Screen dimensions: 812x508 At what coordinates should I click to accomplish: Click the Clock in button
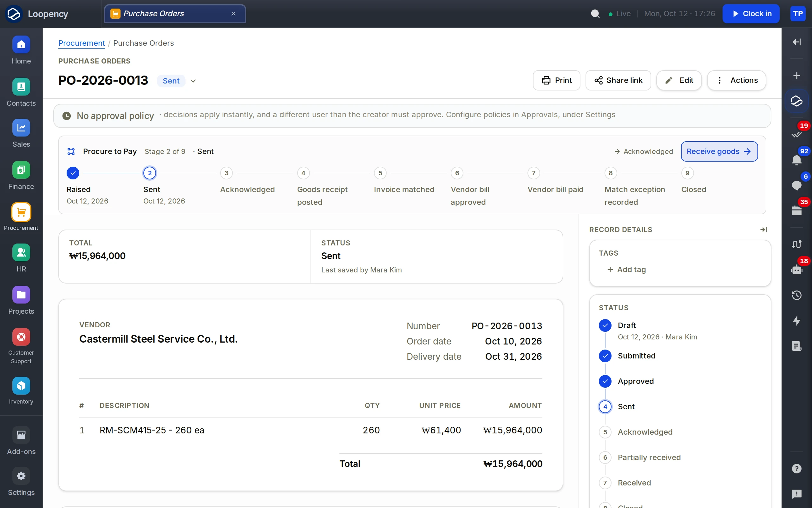(751, 14)
